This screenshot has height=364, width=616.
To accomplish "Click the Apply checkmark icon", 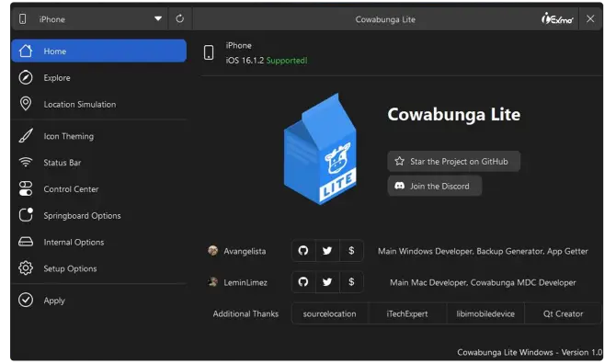I will (x=26, y=300).
